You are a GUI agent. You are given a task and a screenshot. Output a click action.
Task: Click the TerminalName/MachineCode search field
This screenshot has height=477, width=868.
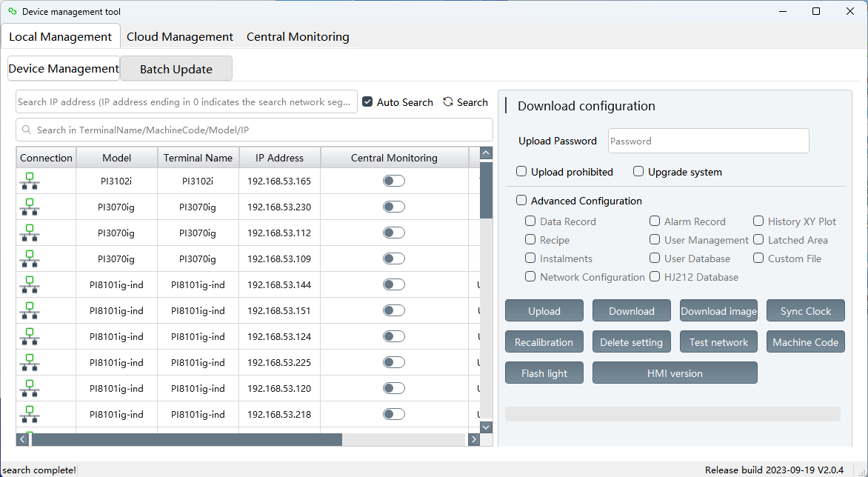click(254, 130)
